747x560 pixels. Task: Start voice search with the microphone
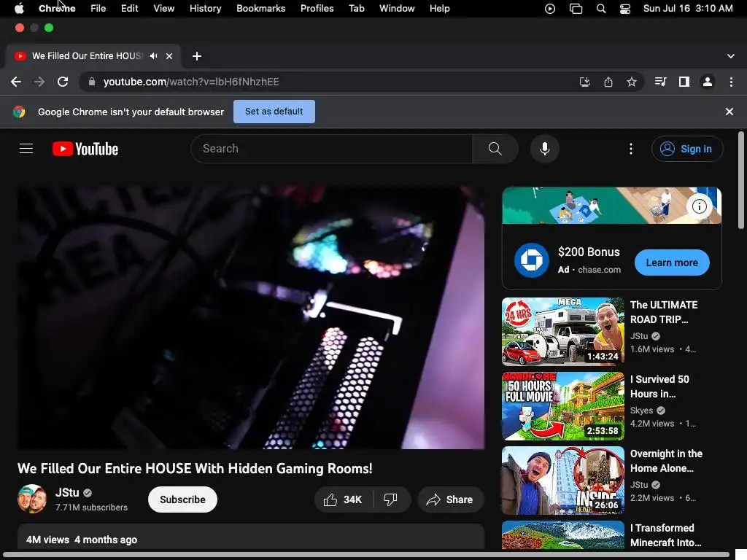pos(544,149)
